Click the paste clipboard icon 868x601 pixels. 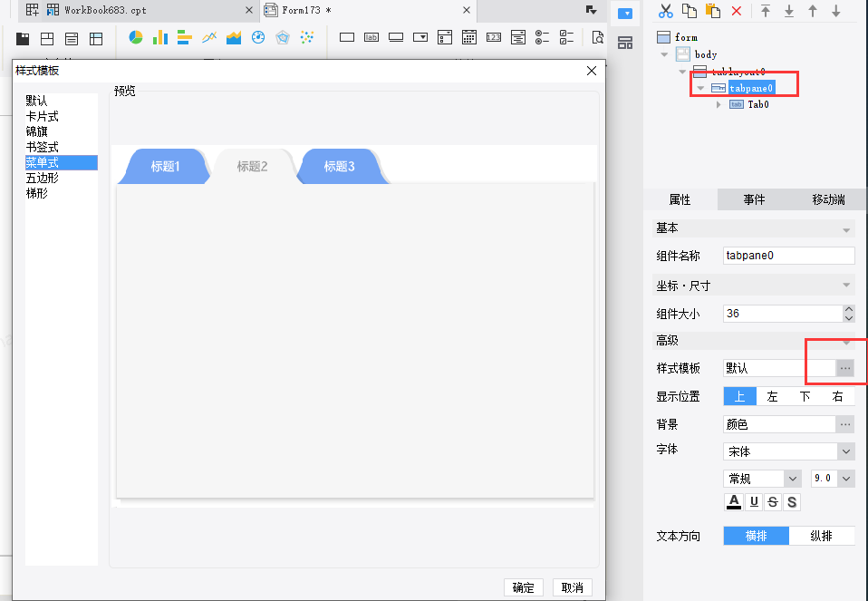(713, 11)
